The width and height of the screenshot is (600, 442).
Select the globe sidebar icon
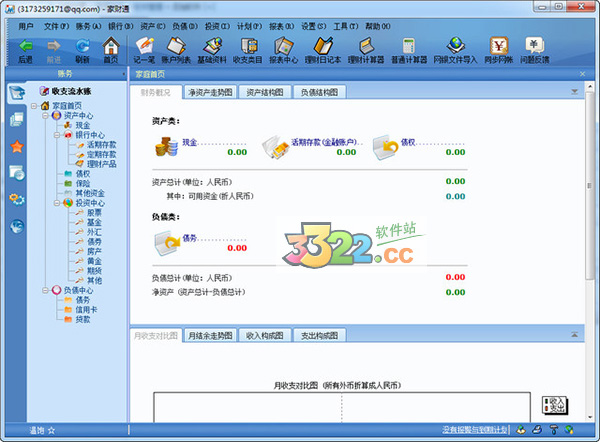pos(17,227)
